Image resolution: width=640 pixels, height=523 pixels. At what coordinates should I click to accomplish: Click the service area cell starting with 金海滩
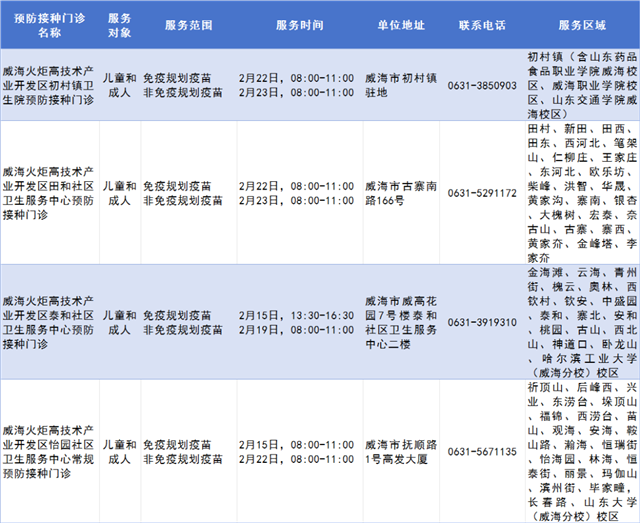(x=580, y=322)
